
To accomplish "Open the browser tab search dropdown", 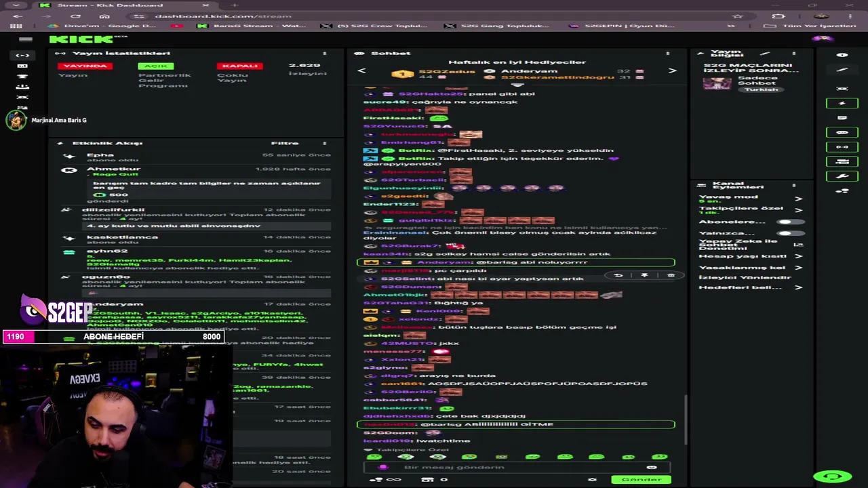I will (16, 5).
